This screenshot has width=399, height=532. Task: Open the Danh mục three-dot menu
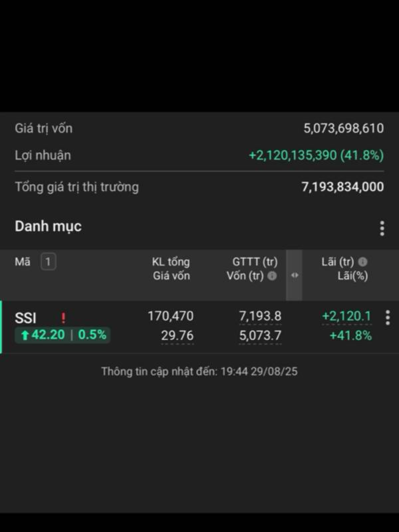click(x=382, y=228)
